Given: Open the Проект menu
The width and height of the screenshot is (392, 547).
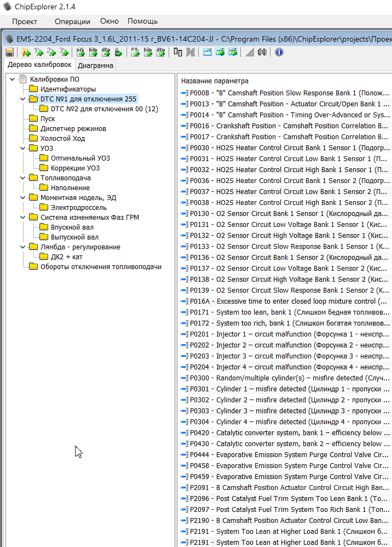Looking at the screenshot, I should (x=25, y=21).
